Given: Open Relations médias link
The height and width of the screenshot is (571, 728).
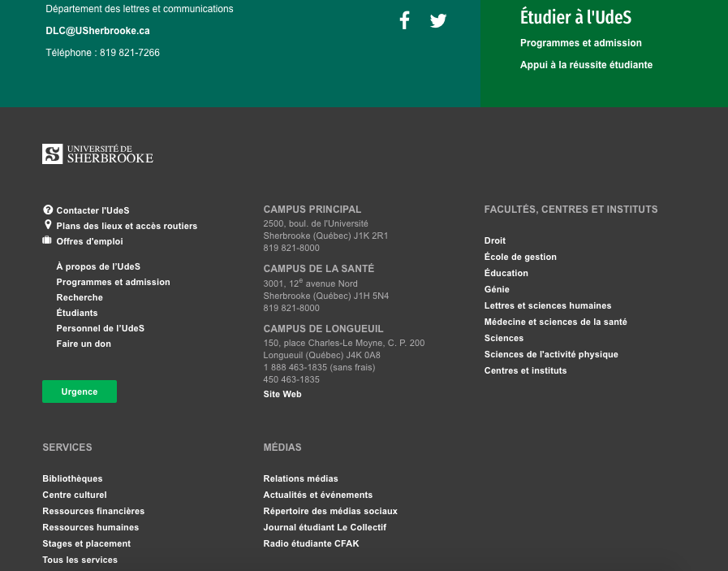Looking at the screenshot, I should (301, 478).
